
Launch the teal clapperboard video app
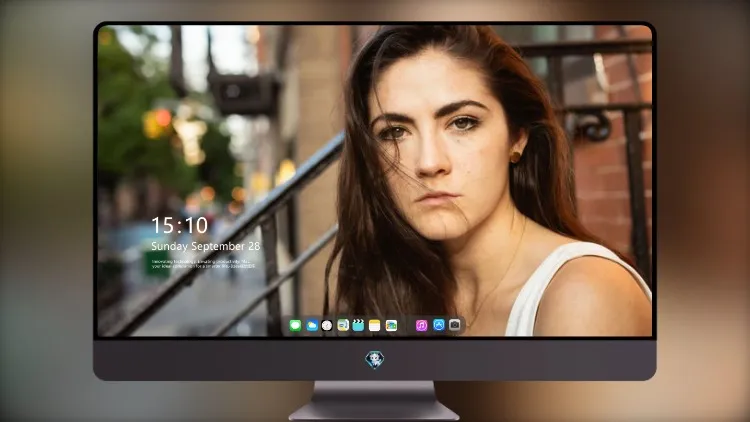click(358, 325)
